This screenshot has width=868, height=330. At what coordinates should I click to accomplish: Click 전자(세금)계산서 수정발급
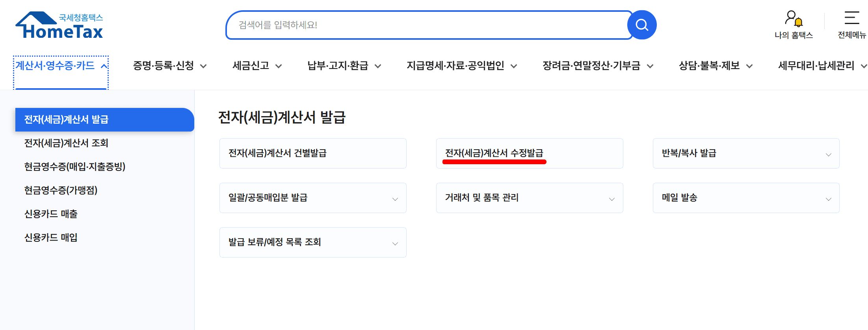tap(530, 153)
